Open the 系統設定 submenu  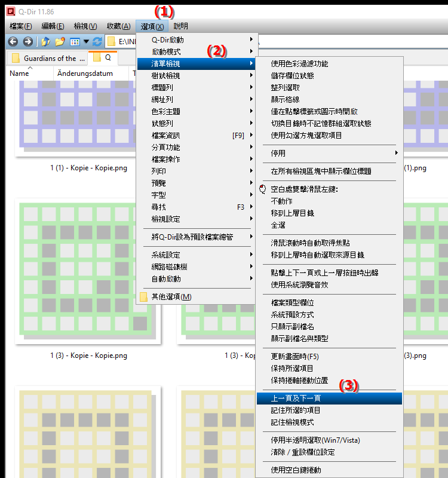196,255
